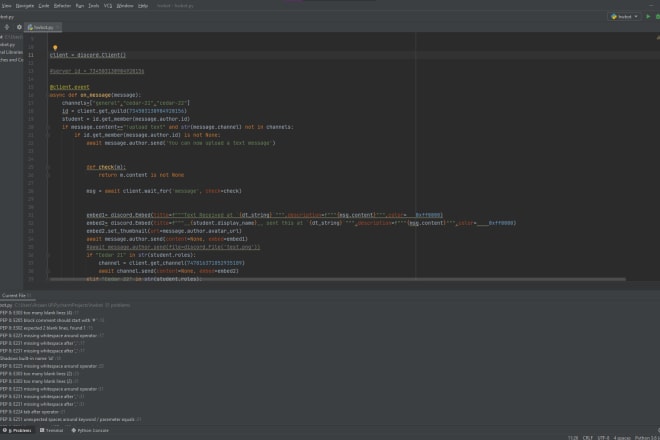Click the yellow lightbulb intention icon
The width and height of the screenshot is (660, 440).
pyautogui.click(x=55, y=48)
